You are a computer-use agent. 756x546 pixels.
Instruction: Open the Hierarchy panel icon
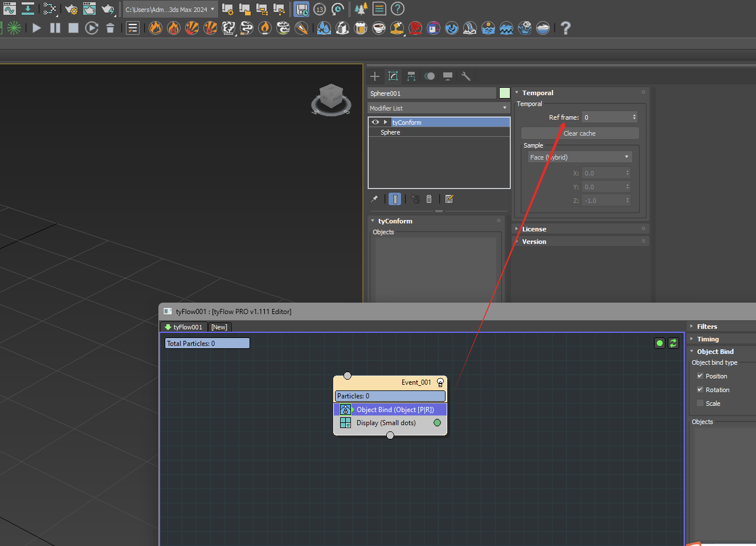(411, 76)
